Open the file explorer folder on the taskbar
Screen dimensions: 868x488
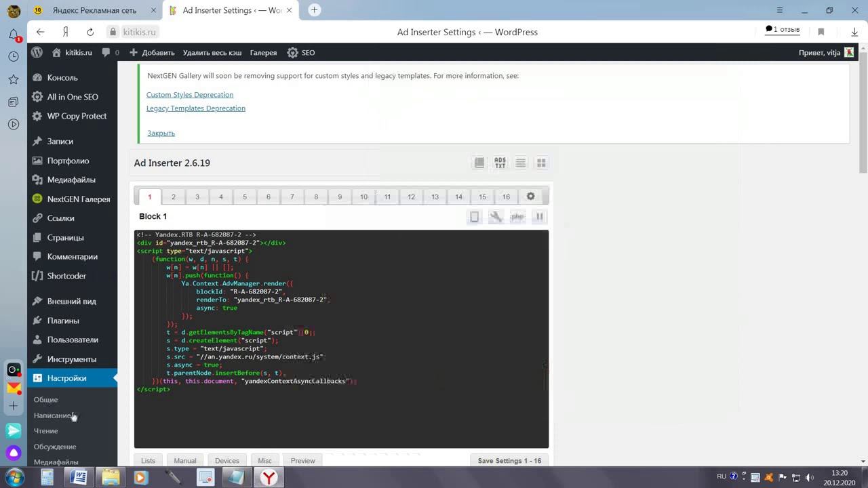pos(110,477)
